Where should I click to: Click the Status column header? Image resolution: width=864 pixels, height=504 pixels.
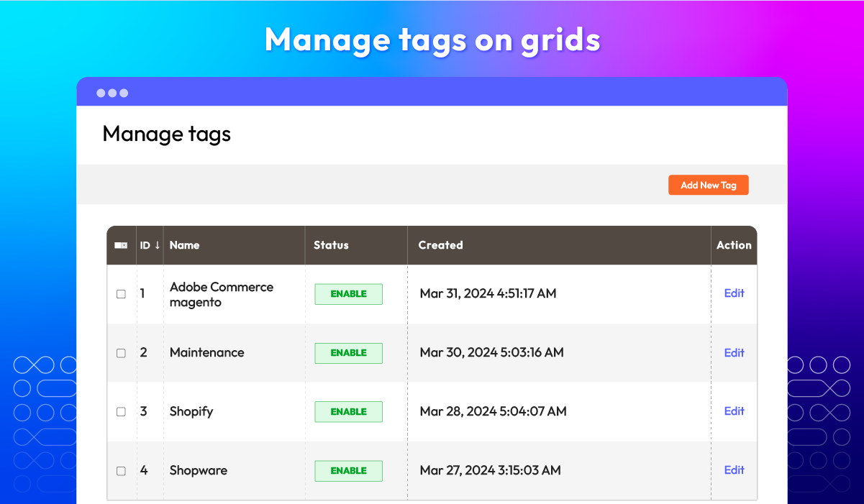331,245
